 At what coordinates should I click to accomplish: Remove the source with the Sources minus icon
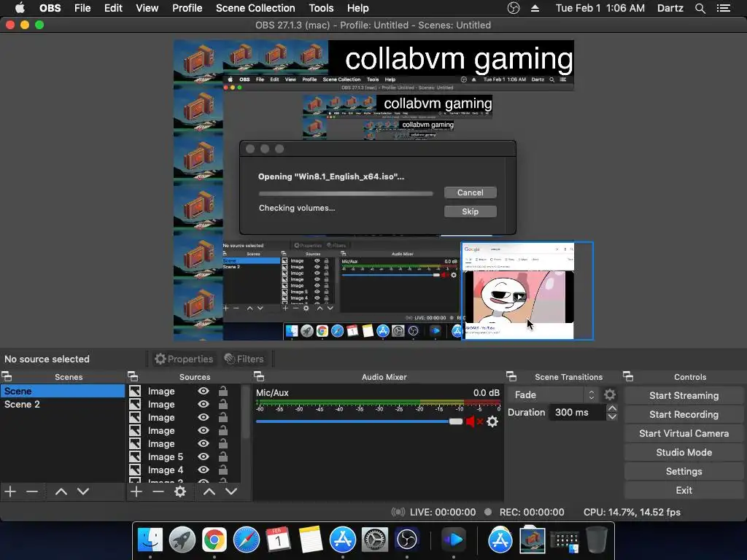tap(158, 491)
